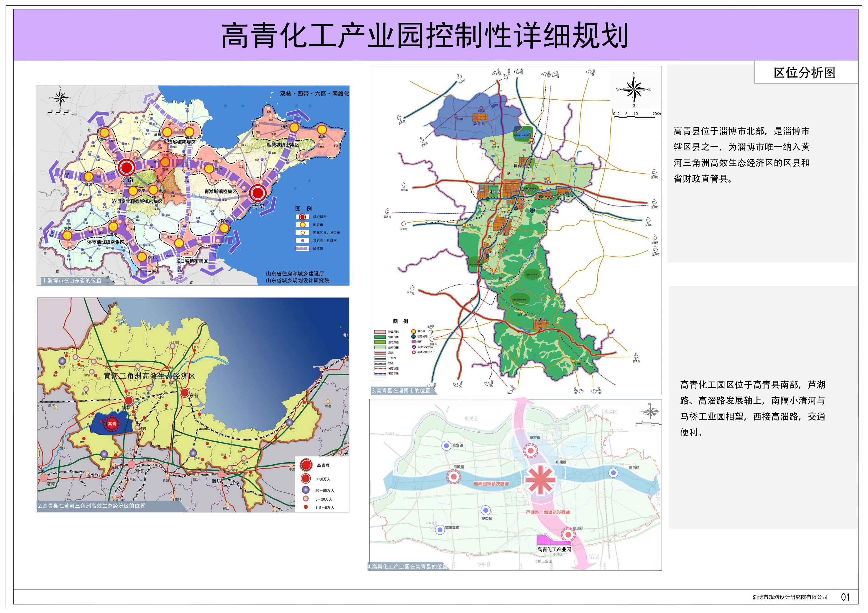Click caption '1.淄博市在山东省的位置'
This screenshot has width=868, height=613.
[x=73, y=280]
